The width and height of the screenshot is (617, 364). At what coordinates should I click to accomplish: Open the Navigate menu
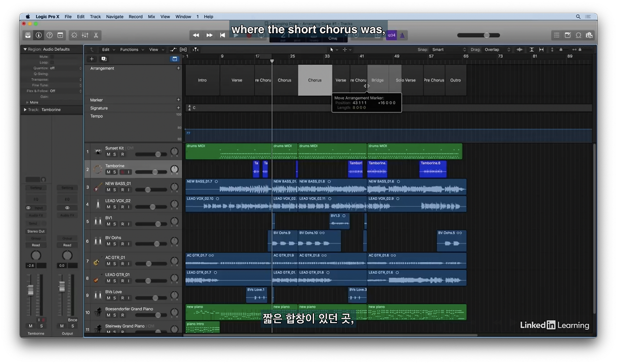[115, 16]
